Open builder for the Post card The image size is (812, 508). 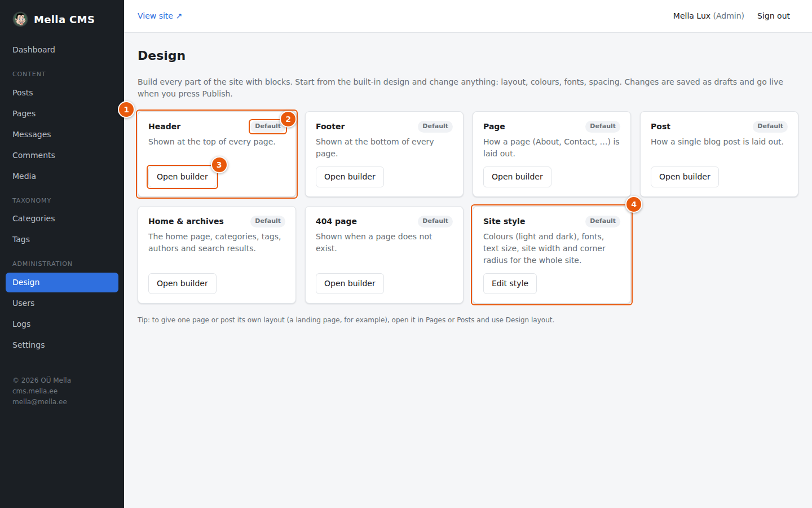[x=685, y=177]
